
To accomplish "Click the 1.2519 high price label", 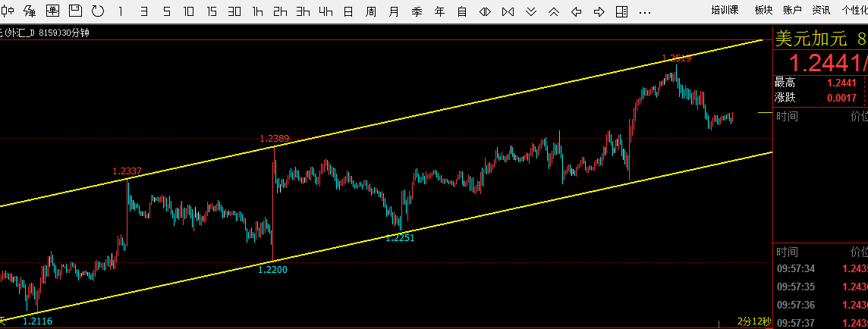I will pos(677,58).
